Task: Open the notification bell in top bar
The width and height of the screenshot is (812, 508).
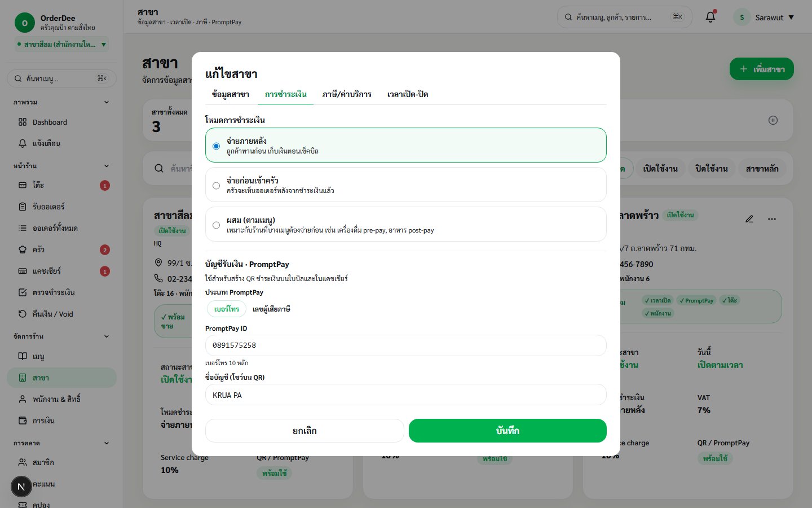Action: pos(710,17)
